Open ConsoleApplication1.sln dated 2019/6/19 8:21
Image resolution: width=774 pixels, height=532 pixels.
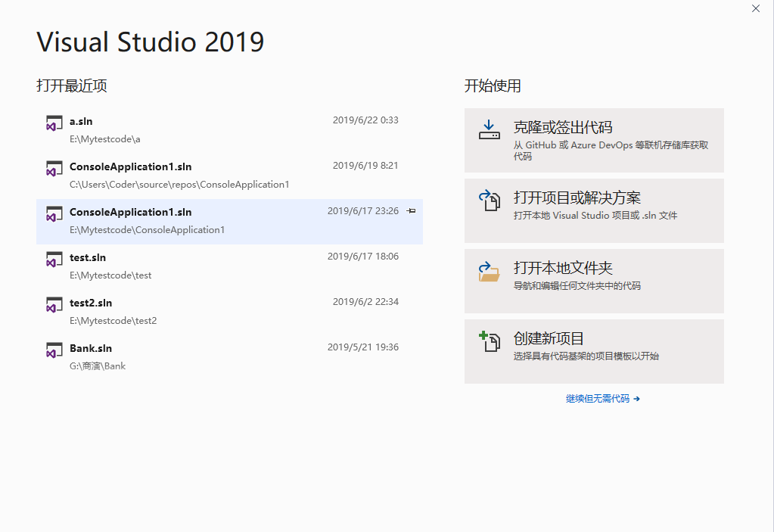(229, 176)
